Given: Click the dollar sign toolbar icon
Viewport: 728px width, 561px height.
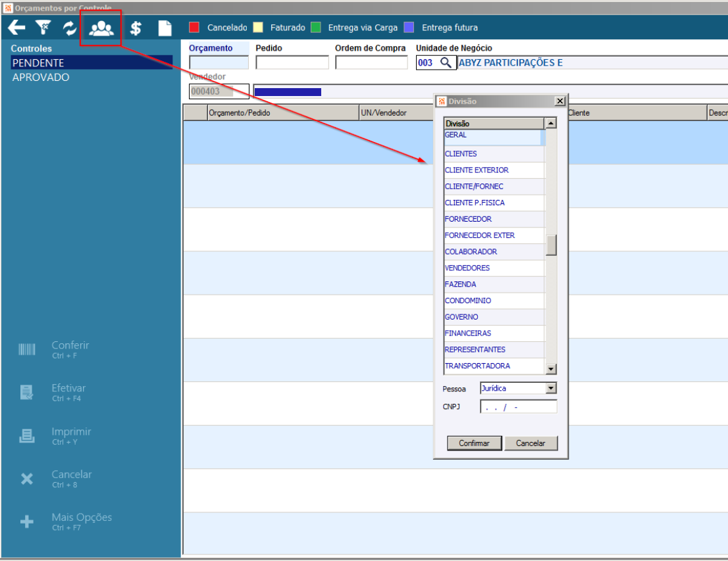Looking at the screenshot, I should pyautogui.click(x=136, y=28).
